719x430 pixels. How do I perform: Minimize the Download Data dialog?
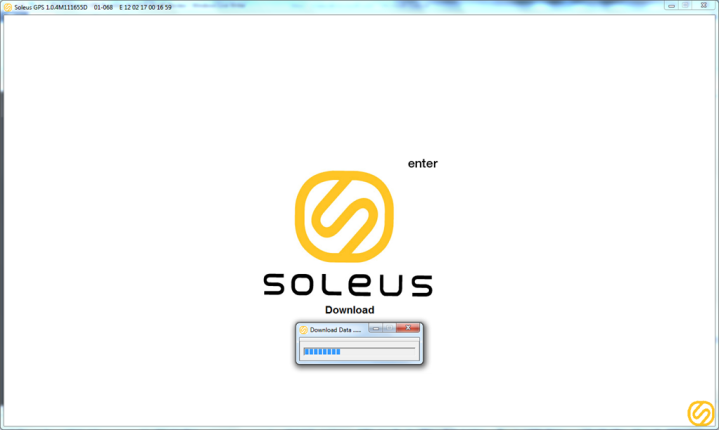(376, 328)
